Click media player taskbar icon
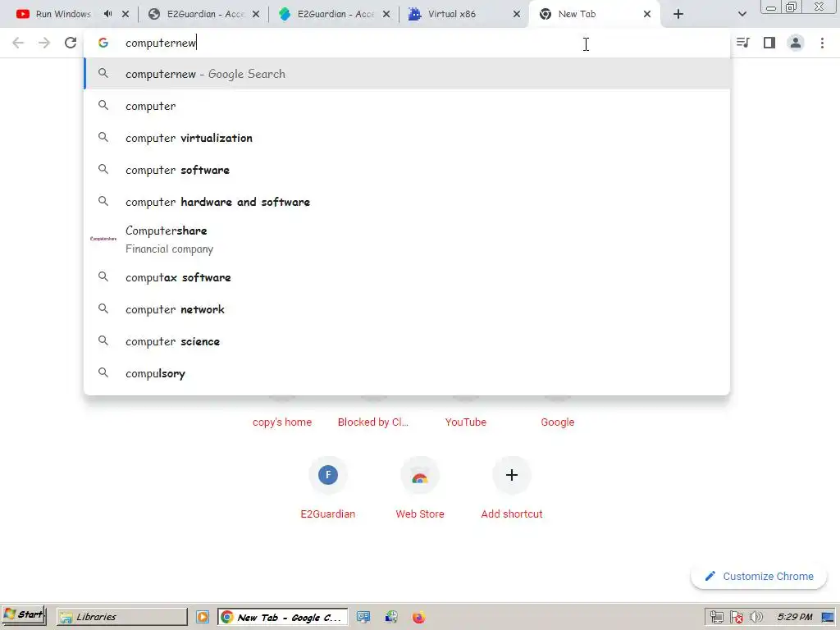Viewport: 840px width, 630px height. click(203, 617)
